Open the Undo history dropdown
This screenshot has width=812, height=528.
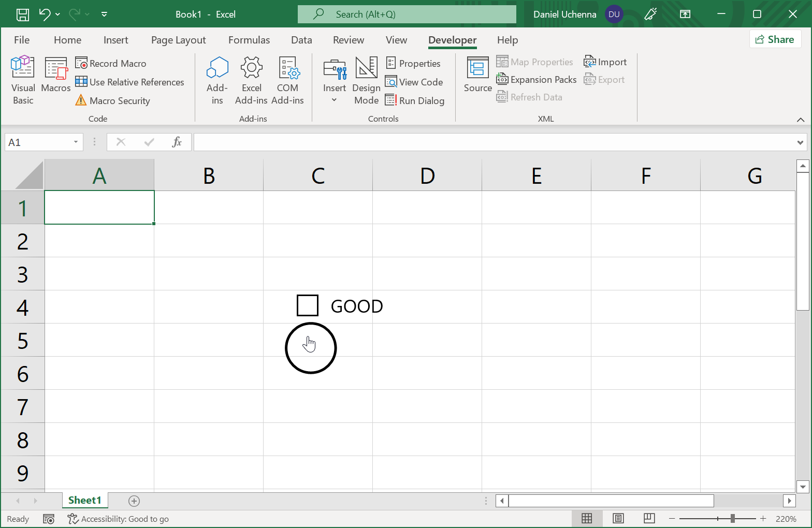pyautogui.click(x=57, y=14)
